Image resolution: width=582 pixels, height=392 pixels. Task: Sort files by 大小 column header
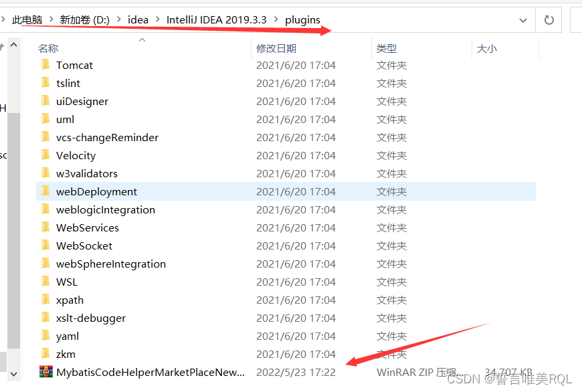tap(486, 48)
